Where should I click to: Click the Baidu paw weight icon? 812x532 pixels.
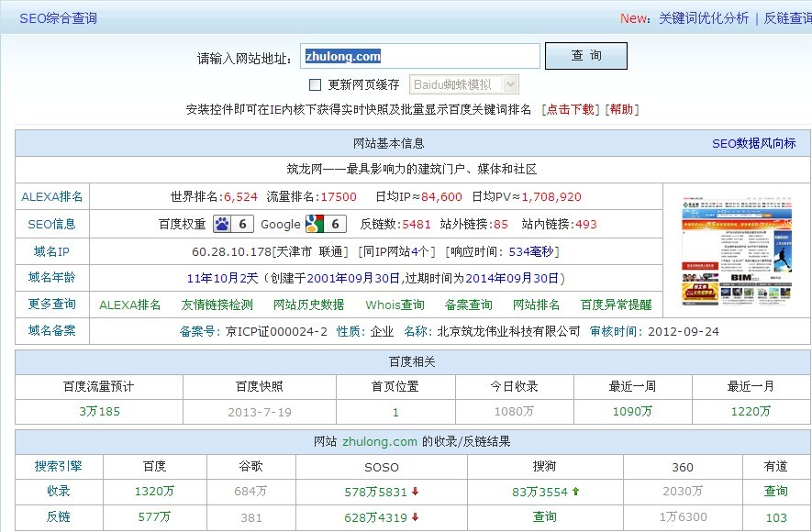234,224
